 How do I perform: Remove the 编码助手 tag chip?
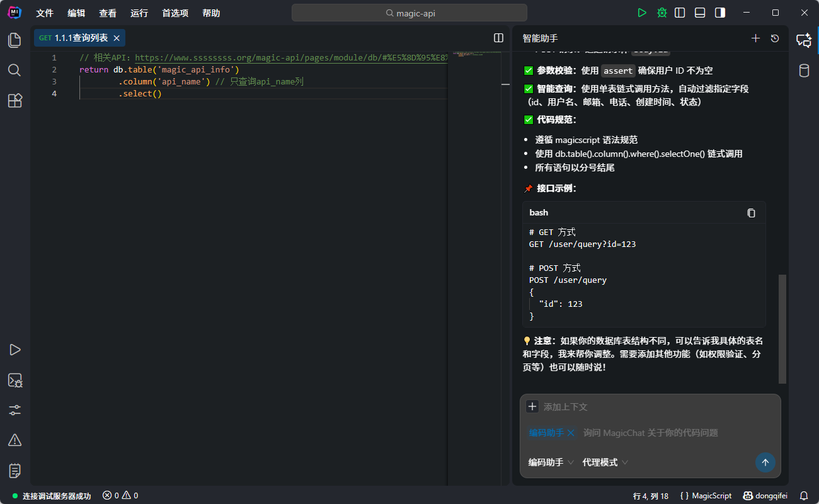(571, 433)
